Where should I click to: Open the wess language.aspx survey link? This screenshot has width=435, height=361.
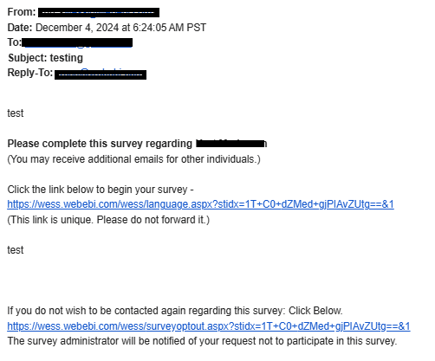tap(200, 204)
